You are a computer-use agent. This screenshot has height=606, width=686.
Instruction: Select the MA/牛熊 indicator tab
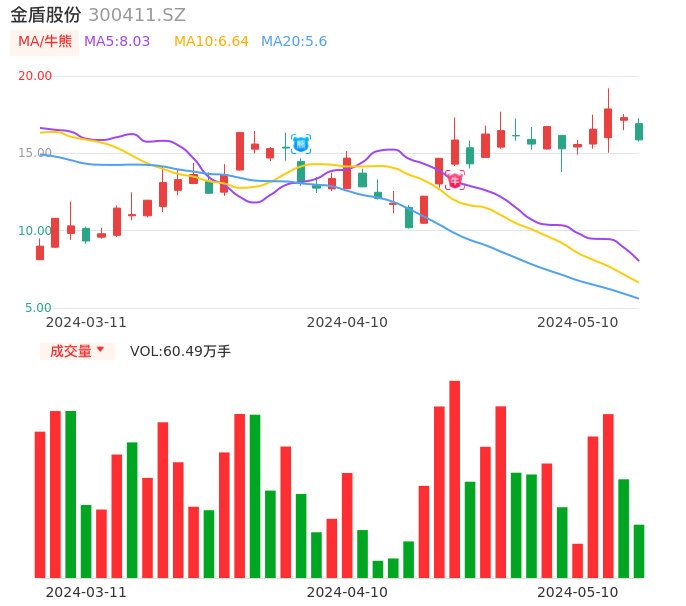click(45, 42)
